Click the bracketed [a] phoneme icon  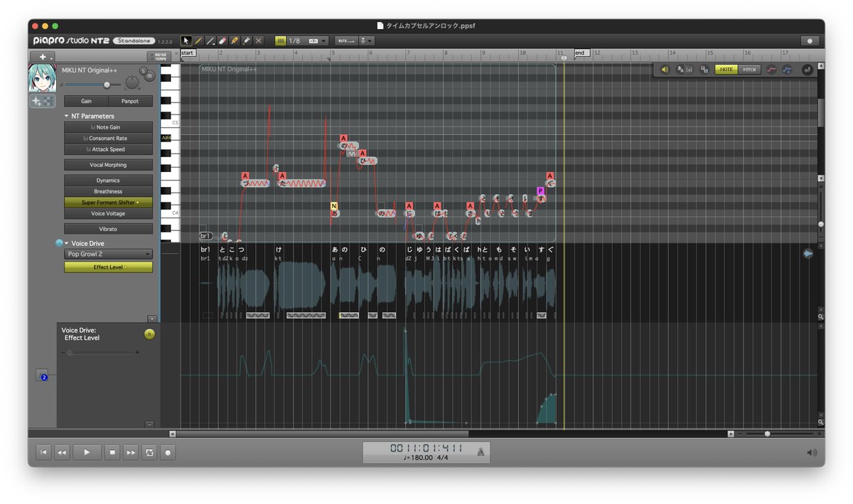(x=690, y=70)
